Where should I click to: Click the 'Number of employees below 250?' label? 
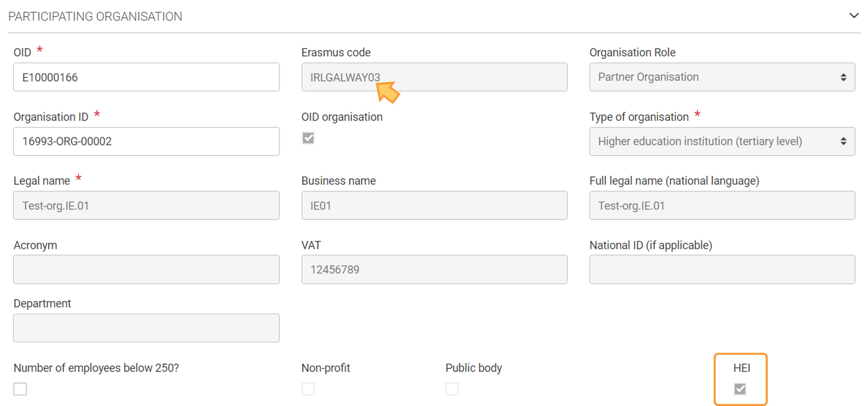[x=96, y=368]
